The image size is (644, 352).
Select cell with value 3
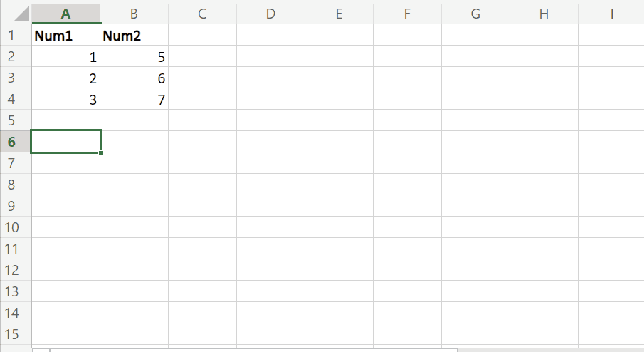pos(66,100)
